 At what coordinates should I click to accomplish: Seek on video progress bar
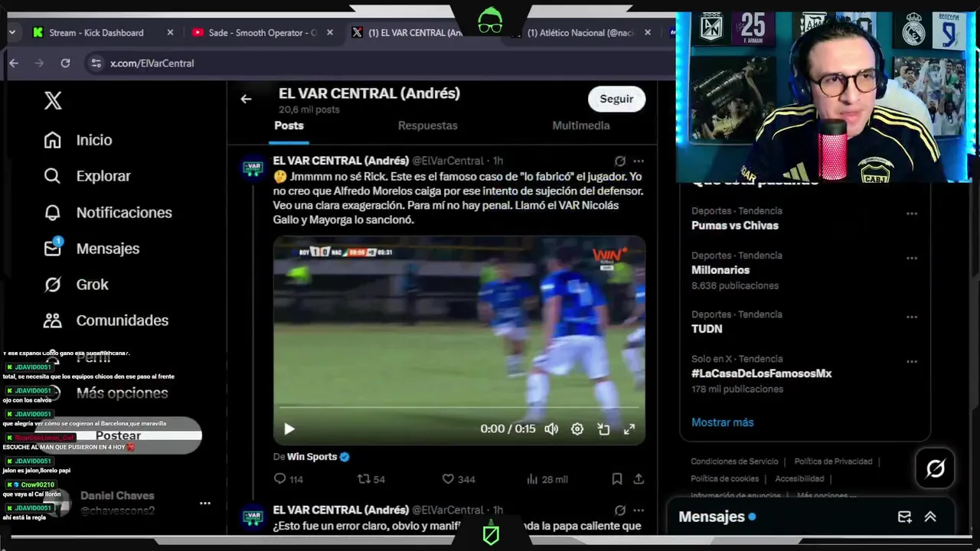coord(459,407)
